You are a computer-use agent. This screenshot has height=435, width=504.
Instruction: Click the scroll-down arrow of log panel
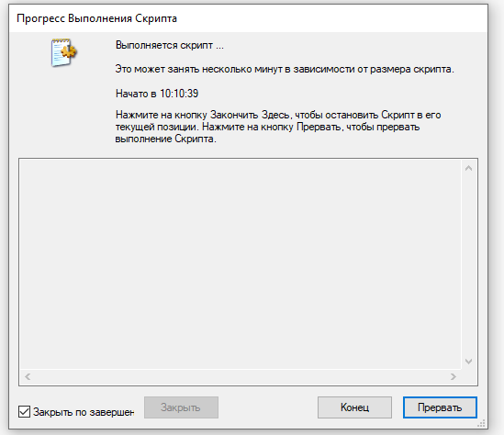(468, 362)
